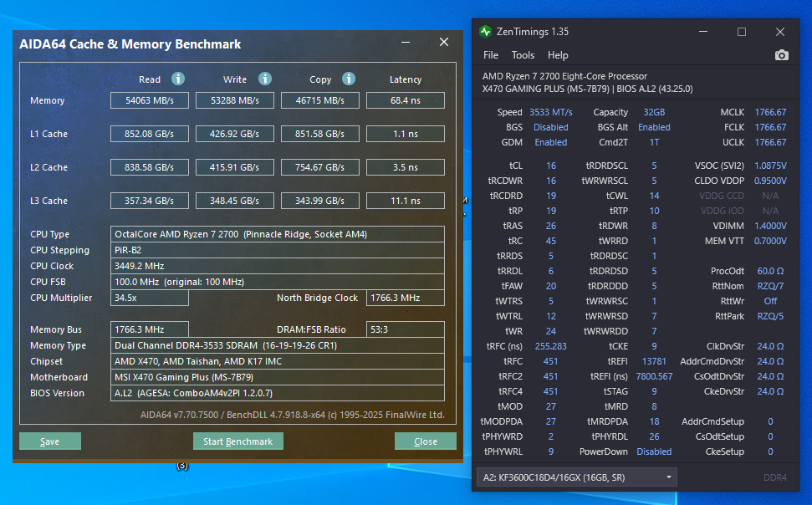Click the VSOC (SVI2) value 1.0875V

click(x=770, y=166)
